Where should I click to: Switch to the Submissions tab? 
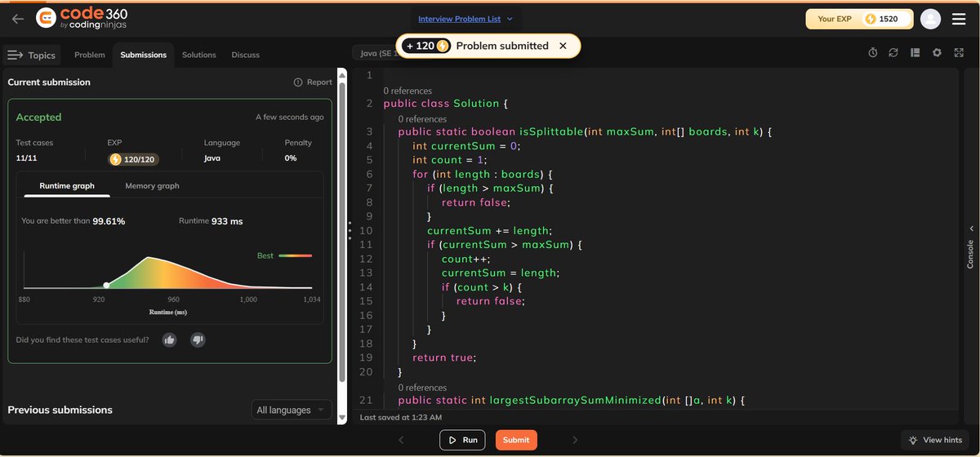pos(143,55)
